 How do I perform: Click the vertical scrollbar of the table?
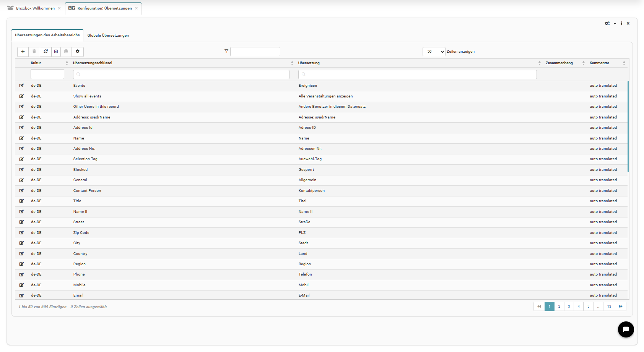point(628,126)
